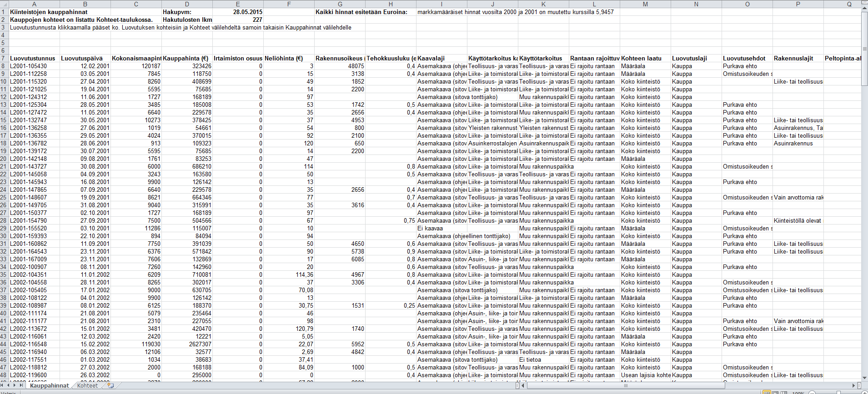Select column H header
The height and width of the screenshot is (394, 868).
point(391,4)
